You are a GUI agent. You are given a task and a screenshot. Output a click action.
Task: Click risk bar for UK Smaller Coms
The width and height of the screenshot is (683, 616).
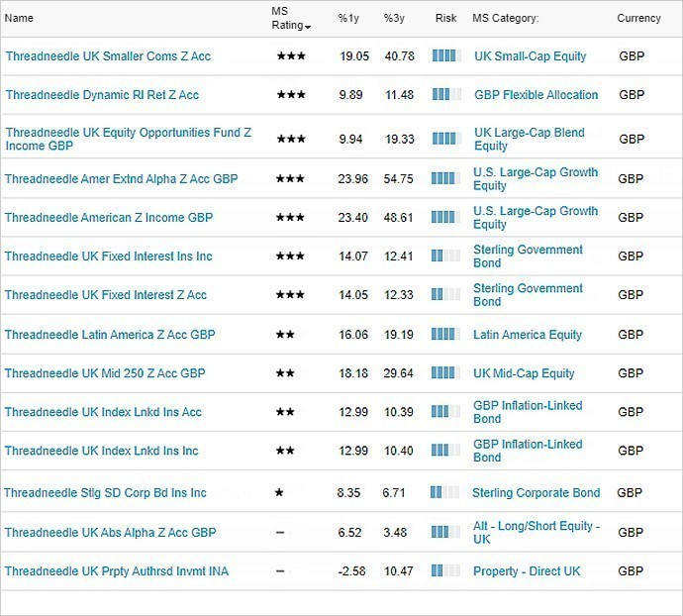[446, 55]
